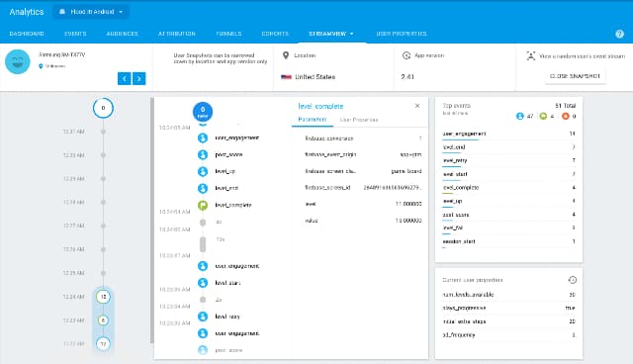Toggle the orange error events filter
Image resolution: width=633 pixels, height=364 pixels.
[x=570, y=116]
